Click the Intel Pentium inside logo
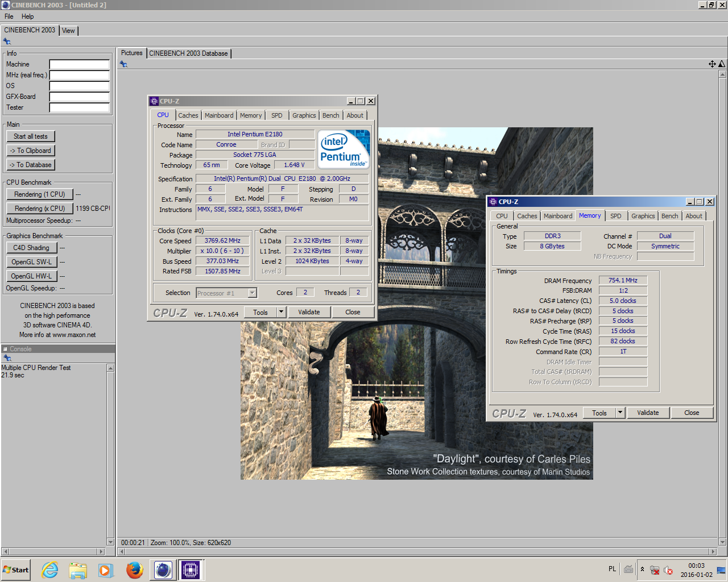728x582 pixels. click(x=344, y=149)
